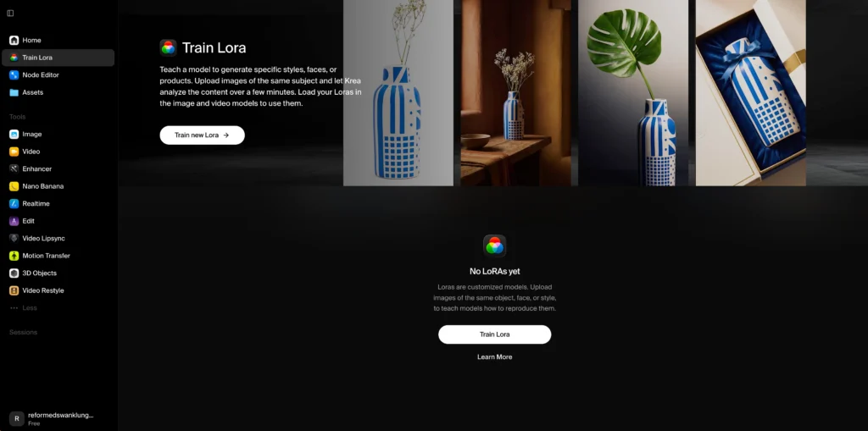The width and height of the screenshot is (868, 431).
Task: Launch the Video tool icon
Action: tap(14, 152)
